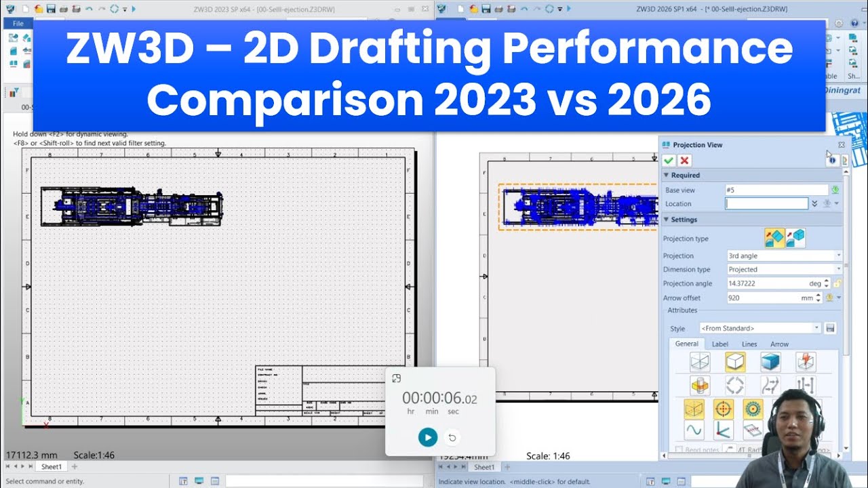
Task: Select shaded blue cube display icon
Action: tap(770, 362)
